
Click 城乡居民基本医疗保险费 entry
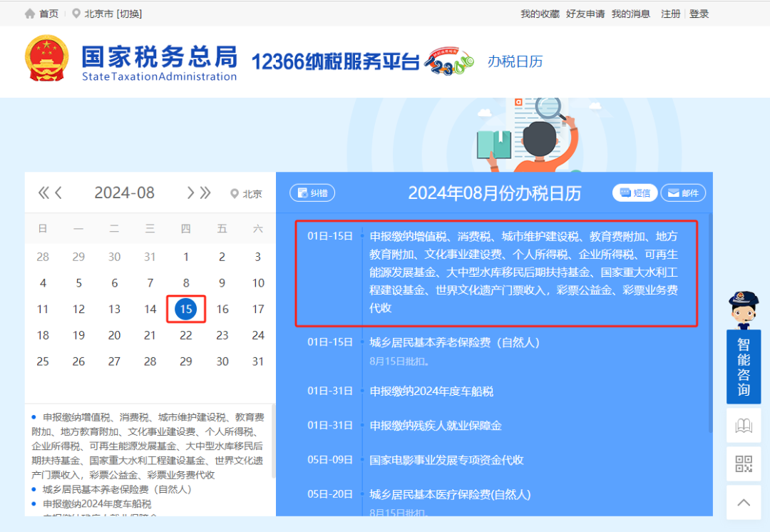[450, 495]
